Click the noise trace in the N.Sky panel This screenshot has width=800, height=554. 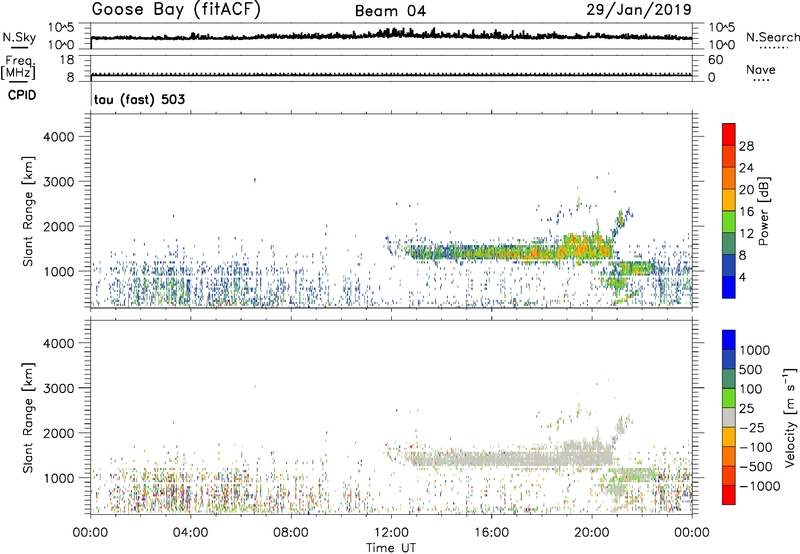(391, 36)
